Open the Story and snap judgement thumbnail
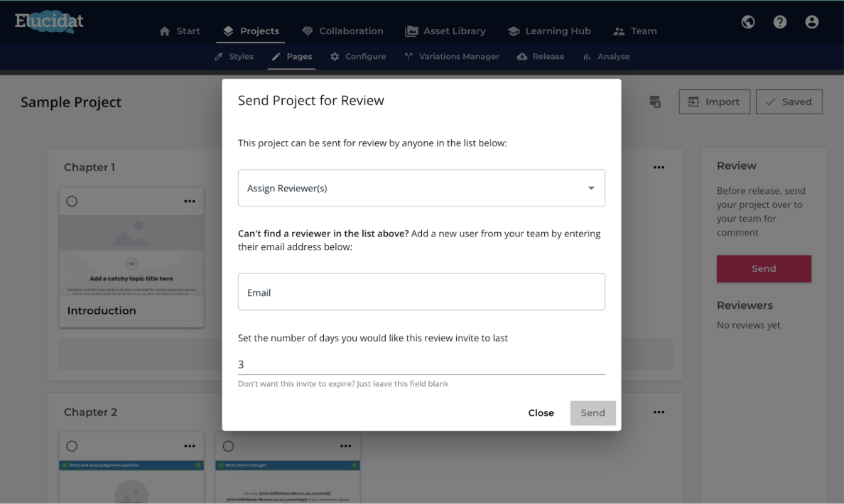The height and width of the screenshot is (504, 844). click(x=131, y=481)
